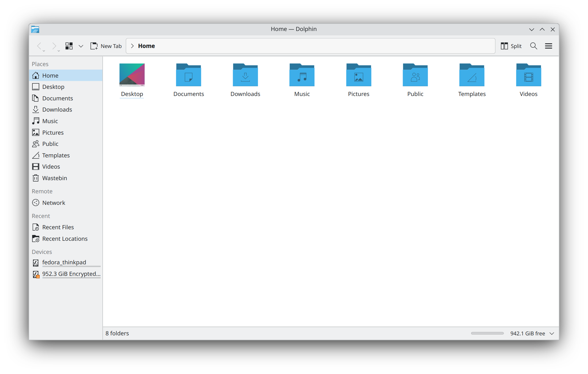This screenshot has width=588, height=374.
Task: Click the breadcrumb chevron before Home
Action: (132, 46)
